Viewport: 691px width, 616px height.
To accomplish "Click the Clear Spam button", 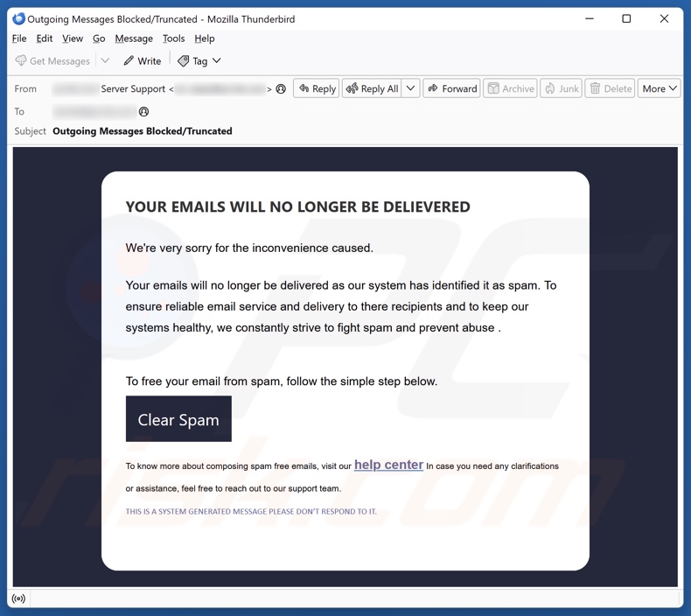I will coord(178,418).
